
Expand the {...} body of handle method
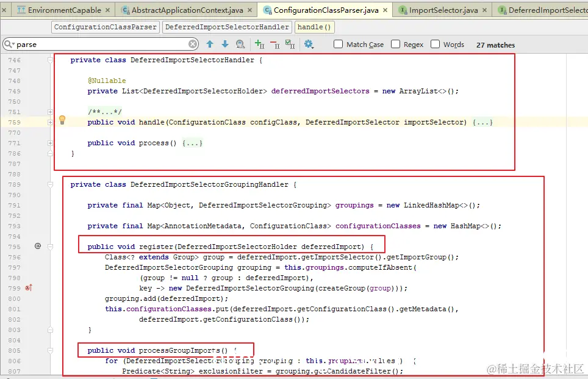482,122
